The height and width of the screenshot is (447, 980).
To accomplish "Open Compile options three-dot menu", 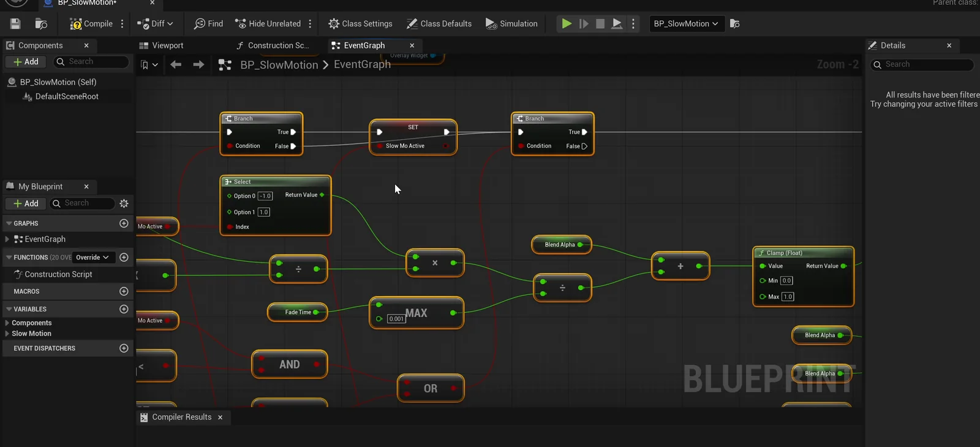I will pyautogui.click(x=123, y=24).
